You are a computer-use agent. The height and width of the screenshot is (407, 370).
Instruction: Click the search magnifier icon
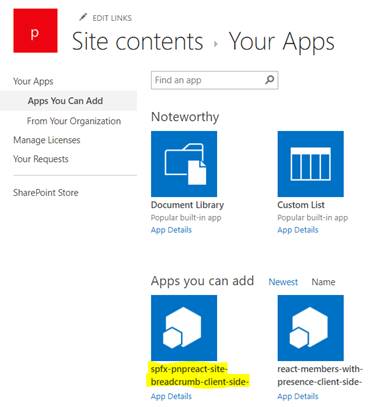(269, 80)
